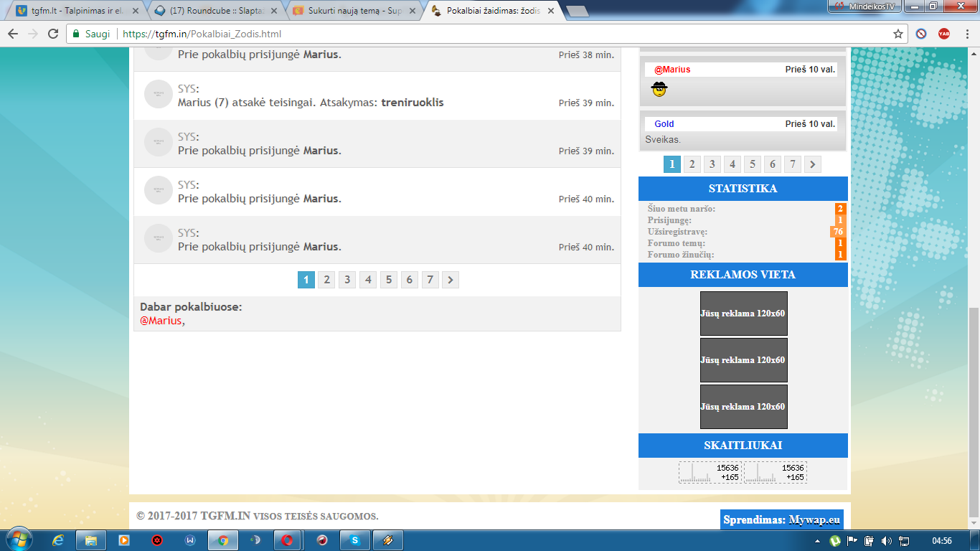Open the @Marius link under Dabar pokalbiuose
Viewport: 980px width, 551px height.
(x=161, y=321)
